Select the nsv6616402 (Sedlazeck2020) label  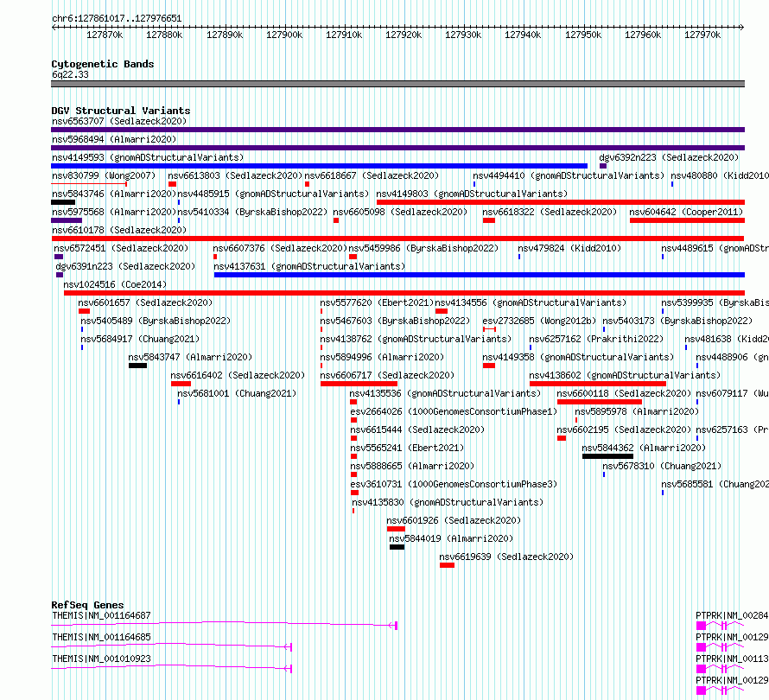pos(238,375)
